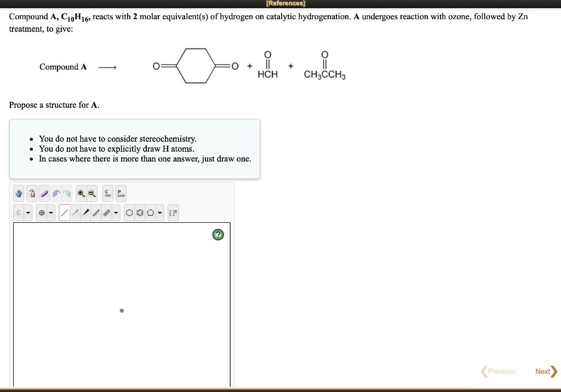Open the atom symbol dropdown

pyautogui.click(x=27, y=212)
